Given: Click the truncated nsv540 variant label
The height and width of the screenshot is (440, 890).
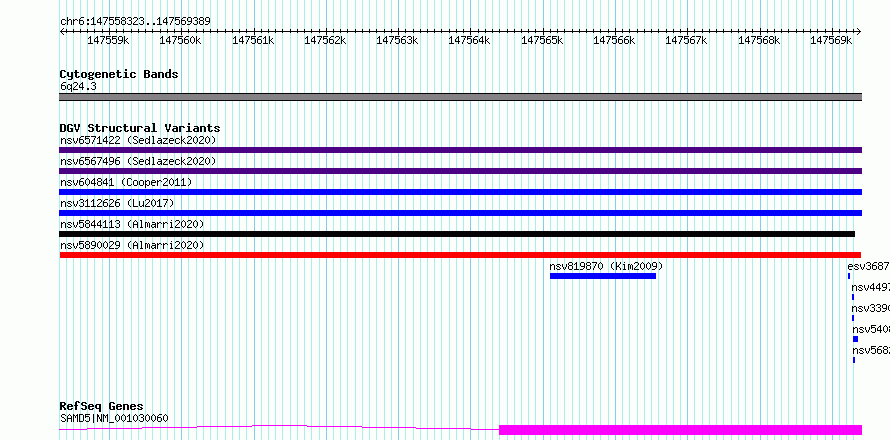Looking at the screenshot, I should point(871,329).
